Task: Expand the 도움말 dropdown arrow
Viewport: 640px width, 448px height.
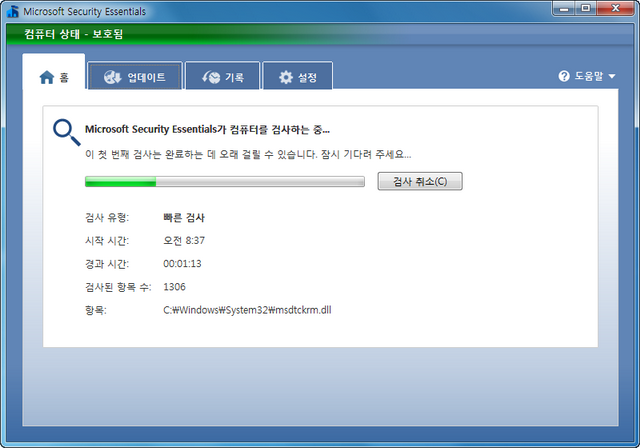Action: coord(611,76)
